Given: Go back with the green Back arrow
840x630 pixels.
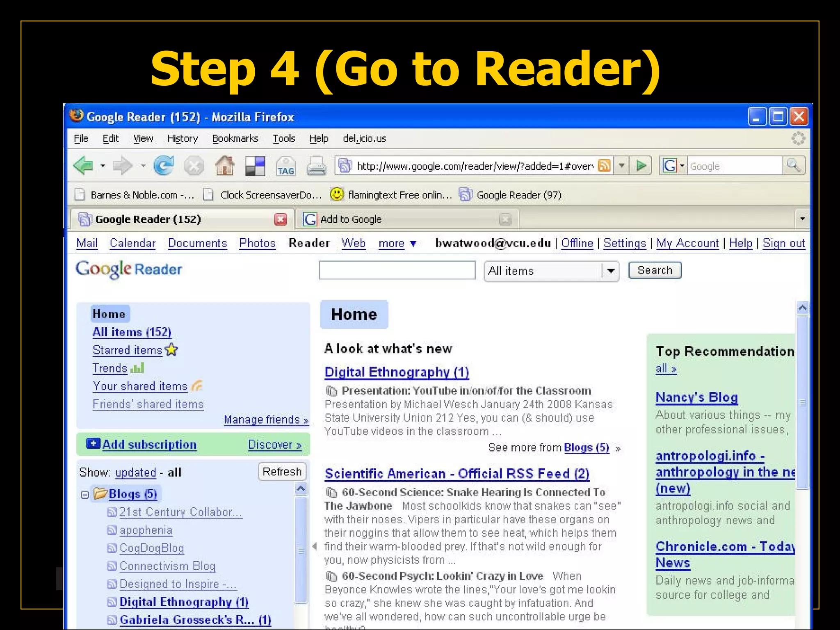Looking at the screenshot, I should 84,166.
